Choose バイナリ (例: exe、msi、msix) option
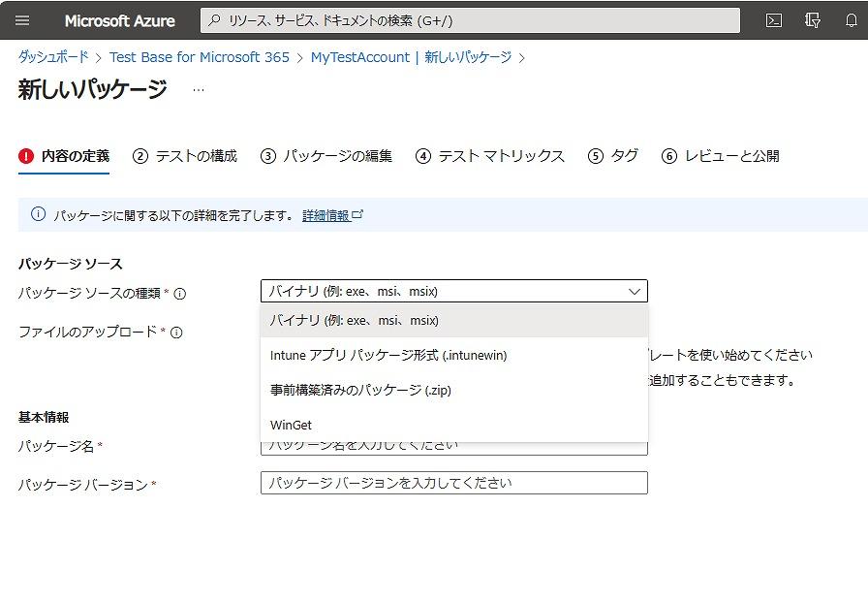The width and height of the screenshot is (868, 603). pyautogui.click(x=454, y=320)
